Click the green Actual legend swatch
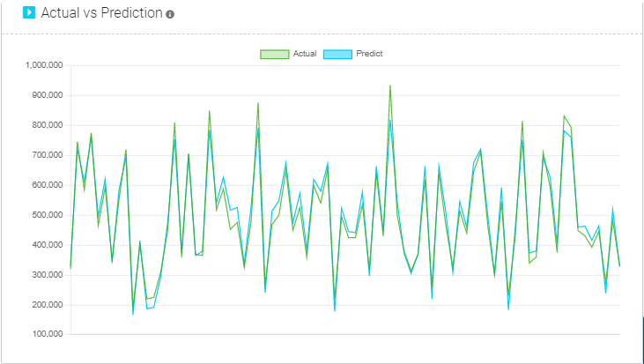This screenshot has height=364, width=644. [274, 55]
